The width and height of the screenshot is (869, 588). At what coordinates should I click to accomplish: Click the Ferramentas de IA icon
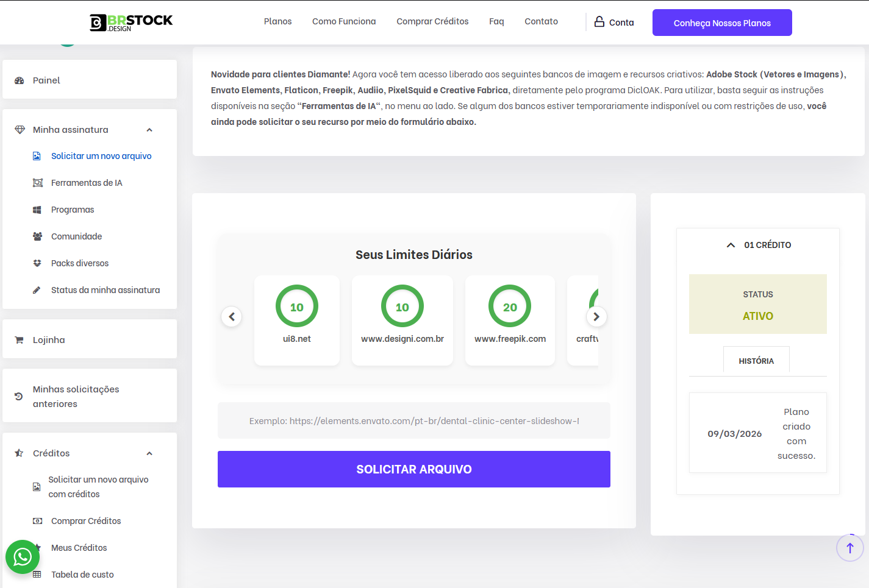coord(38,183)
